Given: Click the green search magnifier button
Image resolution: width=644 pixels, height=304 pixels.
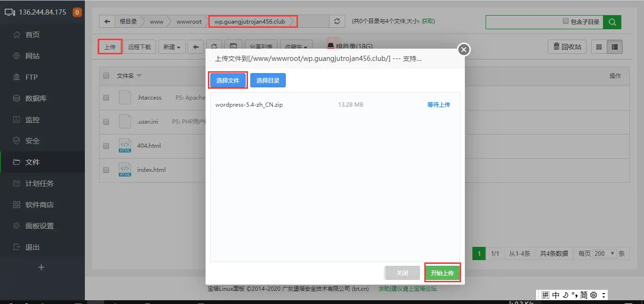Looking at the screenshot, I should pyautogui.click(x=612, y=22).
